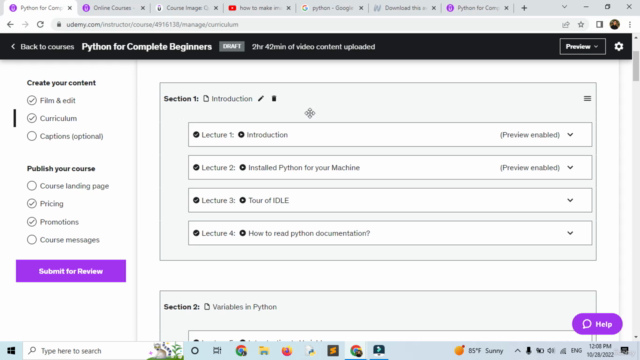Switch to last Python for Comp tab
The height and width of the screenshot is (360, 640).
[478, 8]
